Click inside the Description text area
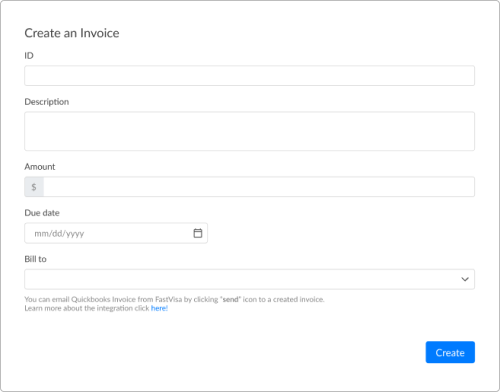 click(x=249, y=131)
